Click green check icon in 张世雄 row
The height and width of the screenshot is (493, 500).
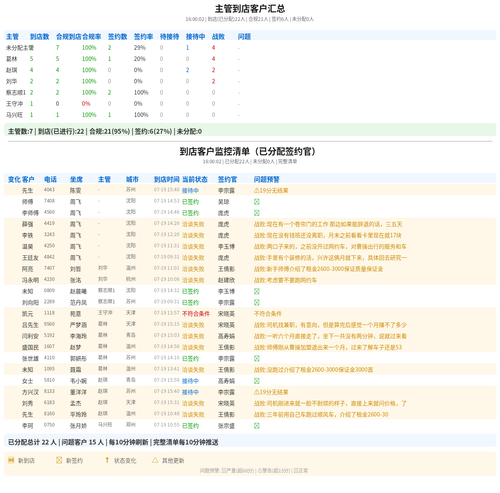(257, 358)
